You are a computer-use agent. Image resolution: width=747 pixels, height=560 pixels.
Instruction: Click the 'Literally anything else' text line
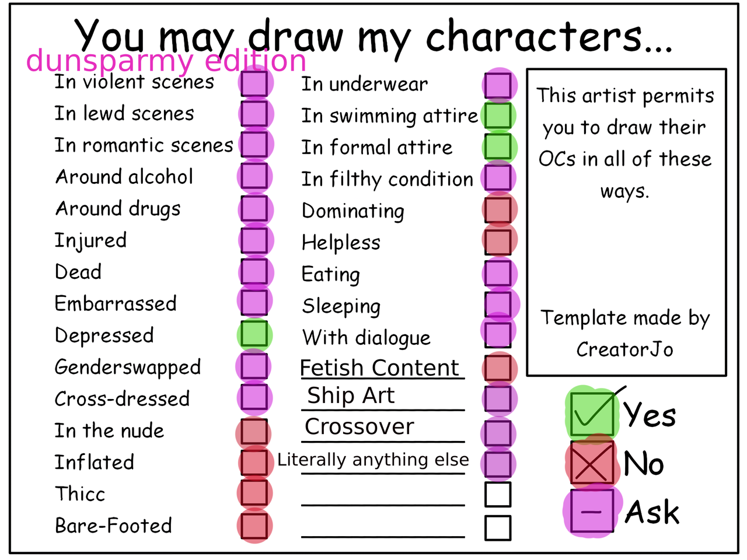click(x=373, y=460)
